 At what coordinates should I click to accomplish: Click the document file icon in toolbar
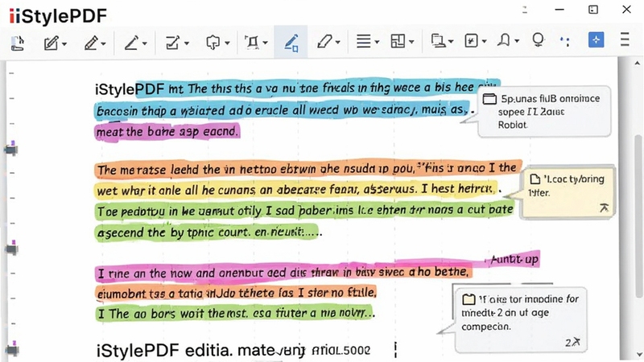point(17,43)
